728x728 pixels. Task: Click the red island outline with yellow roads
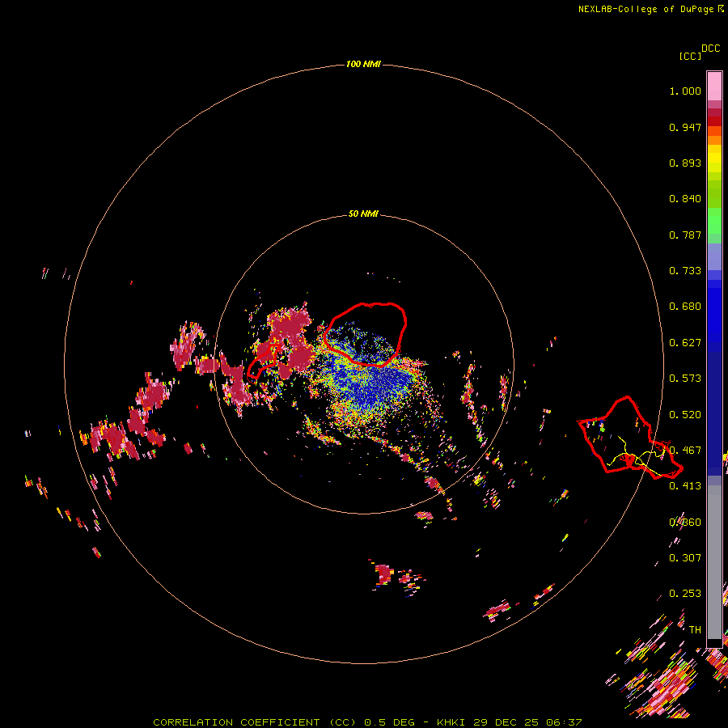629,437
